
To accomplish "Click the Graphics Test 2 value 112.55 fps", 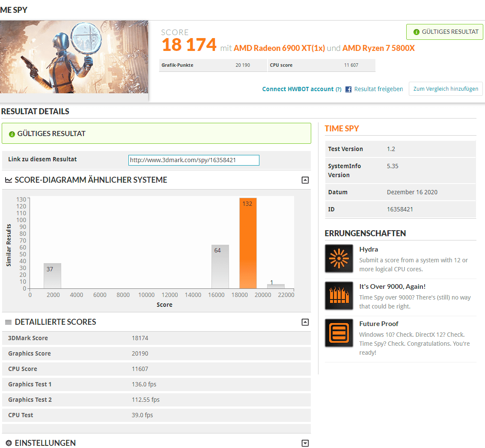I will (146, 400).
